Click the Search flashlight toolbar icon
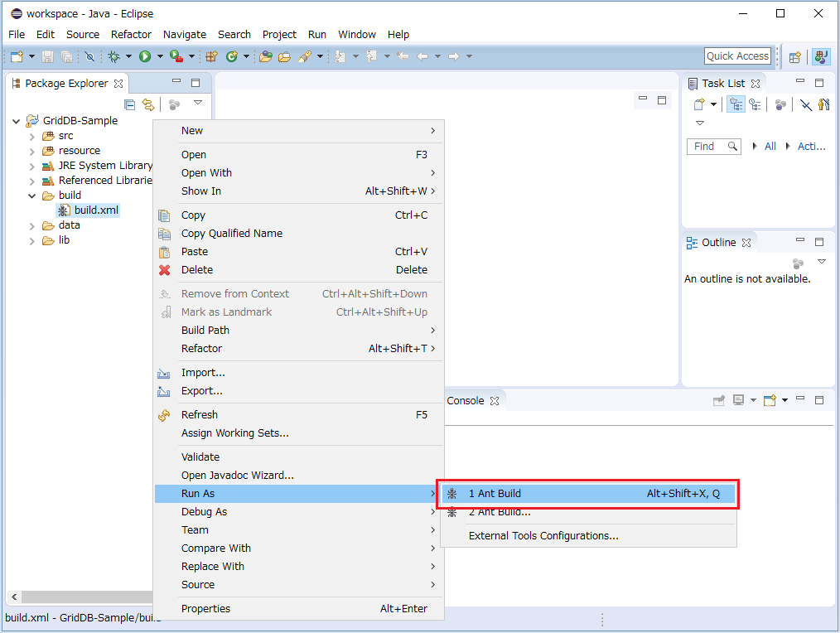Viewport: 840px width, 633px height. [305, 56]
